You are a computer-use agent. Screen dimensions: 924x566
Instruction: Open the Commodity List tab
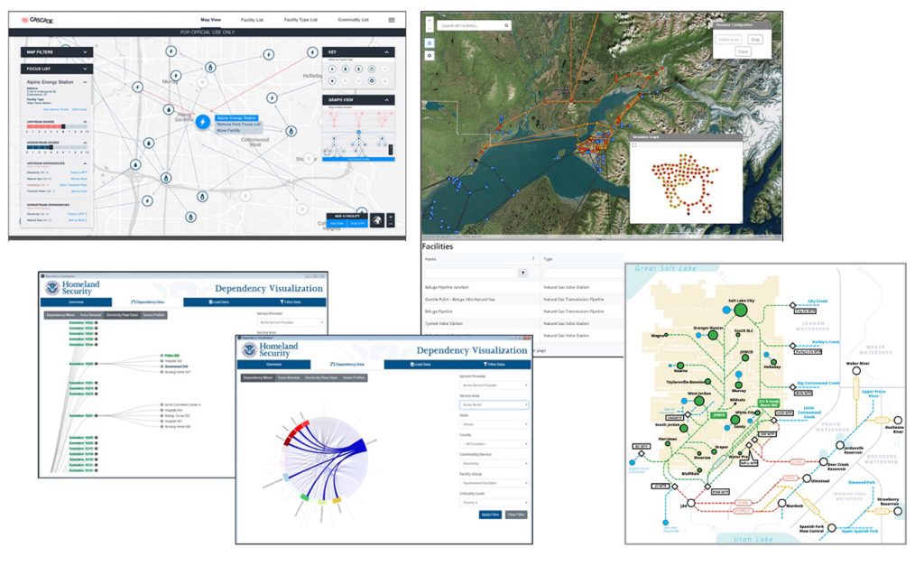tap(353, 20)
